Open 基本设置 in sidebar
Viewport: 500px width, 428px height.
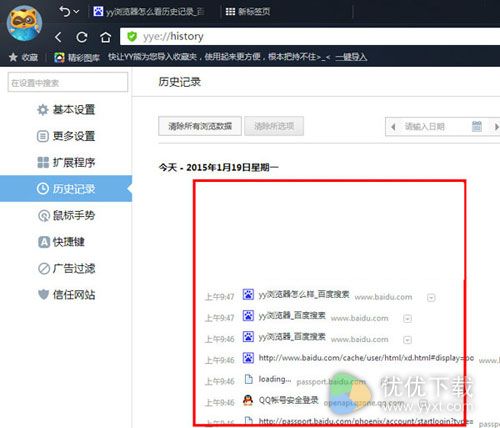click(x=66, y=110)
